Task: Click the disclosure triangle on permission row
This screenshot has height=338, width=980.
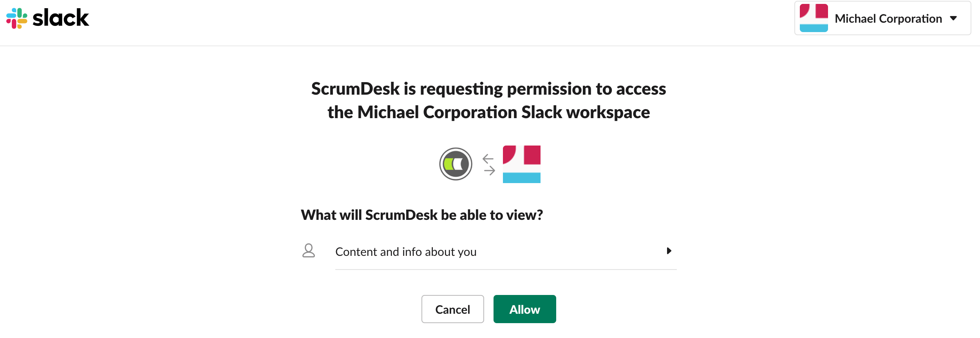Action: click(669, 251)
